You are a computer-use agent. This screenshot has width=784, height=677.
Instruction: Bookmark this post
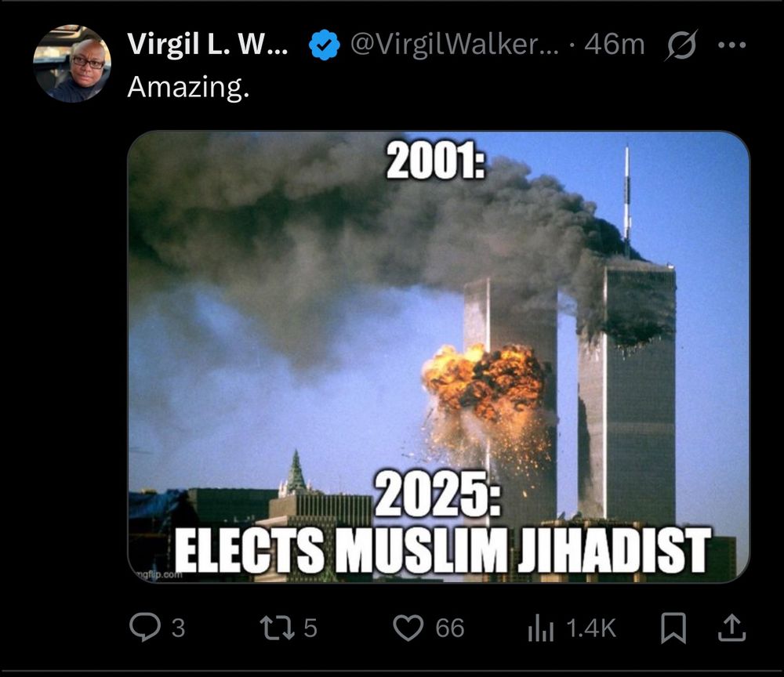(x=673, y=628)
